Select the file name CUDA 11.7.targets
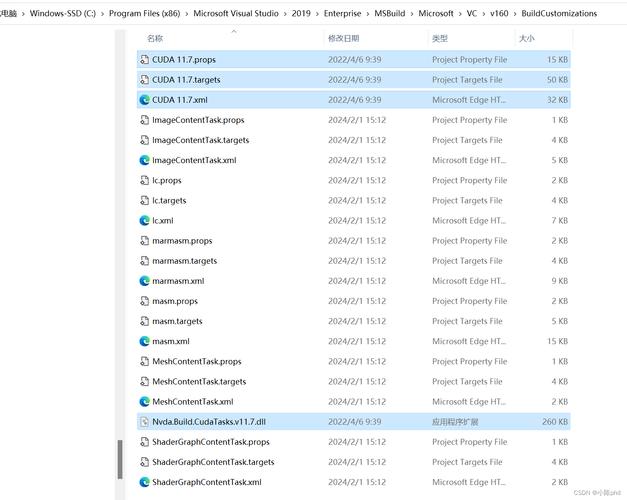The width and height of the screenshot is (627, 500). click(x=186, y=80)
